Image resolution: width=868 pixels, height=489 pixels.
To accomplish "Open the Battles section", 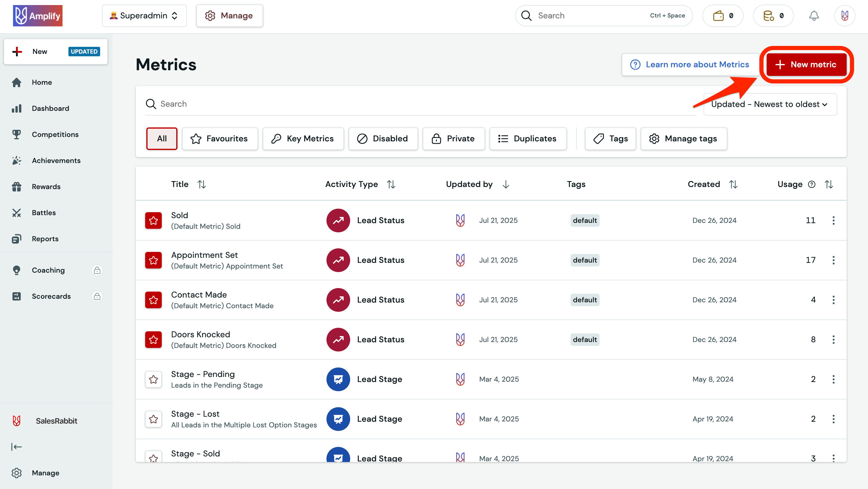I will [44, 213].
